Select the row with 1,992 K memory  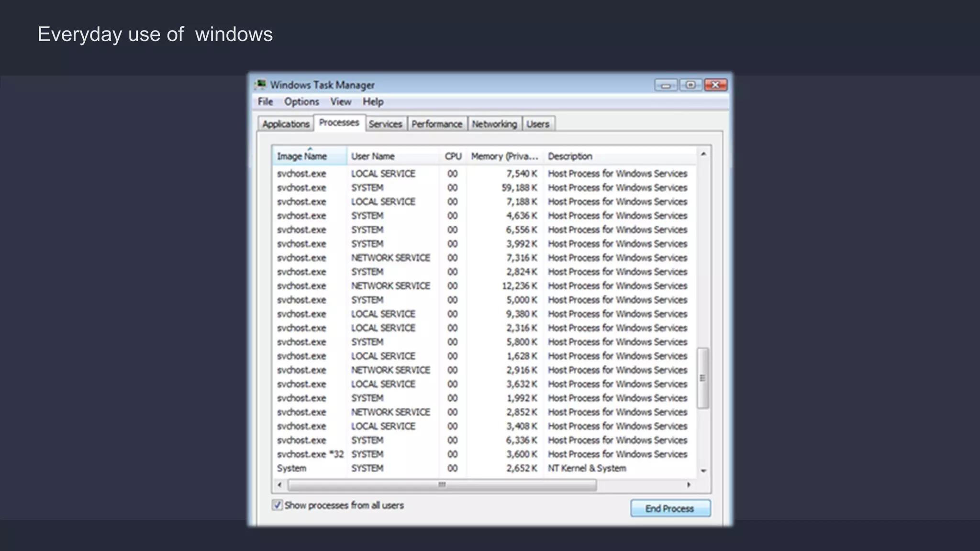pos(484,398)
